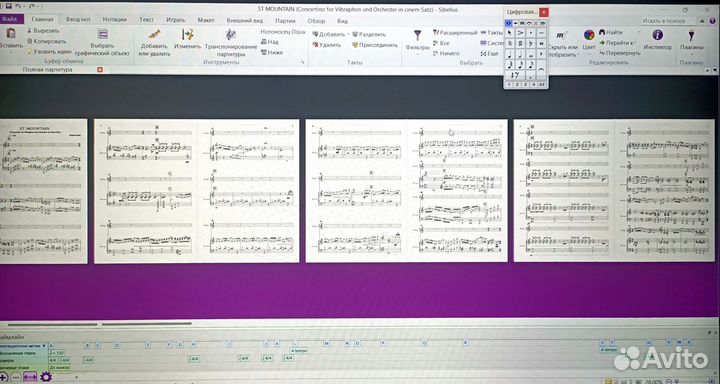Select the rest button on the keypad
This screenshot has width=720, height=384.
[x=515, y=75]
